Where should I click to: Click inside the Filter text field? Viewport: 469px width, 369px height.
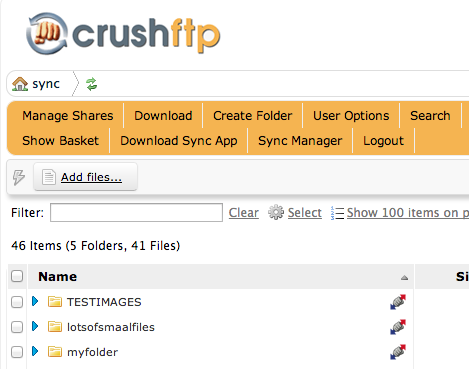tap(136, 212)
